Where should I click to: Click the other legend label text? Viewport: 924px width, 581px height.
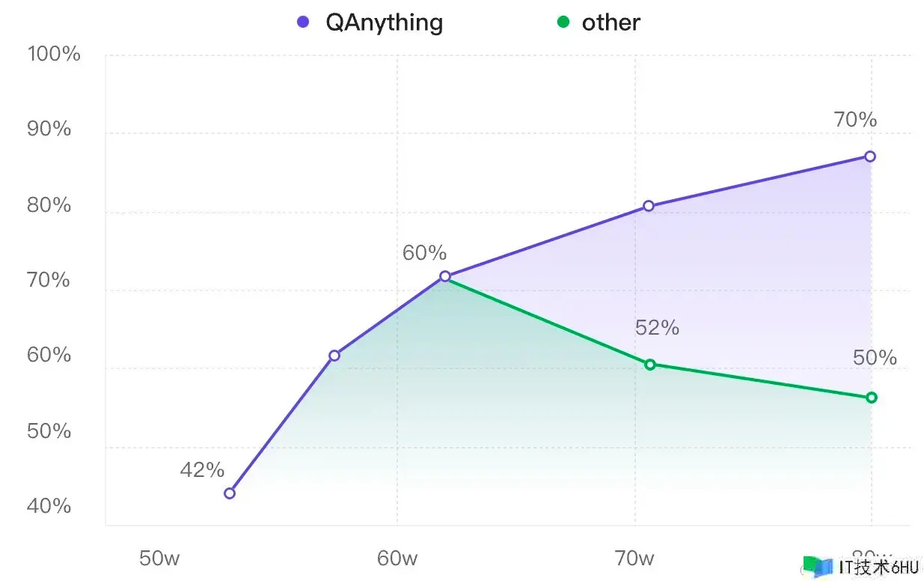pyautogui.click(x=611, y=22)
